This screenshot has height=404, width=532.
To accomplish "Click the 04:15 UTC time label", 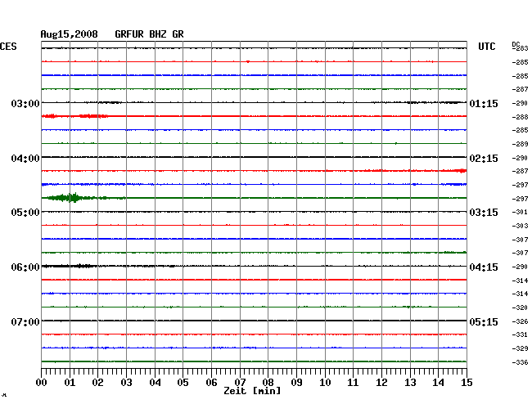I will point(484,267).
